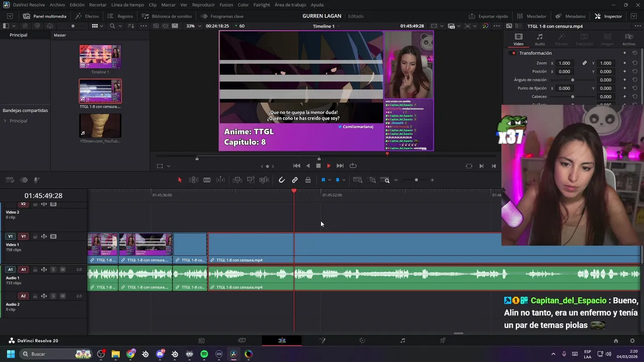
Task: Click the custom zoom icon
Action: pyautogui.click(x=385, y=180)
